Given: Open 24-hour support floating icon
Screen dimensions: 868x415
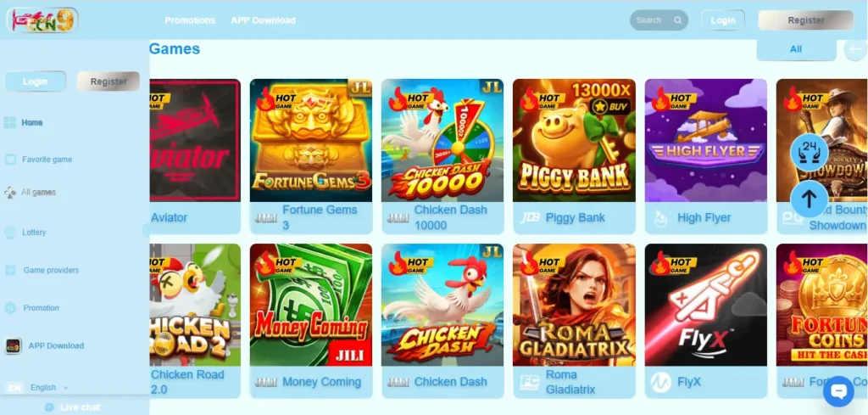Looking at the screenshot, I should pos(809,151).
